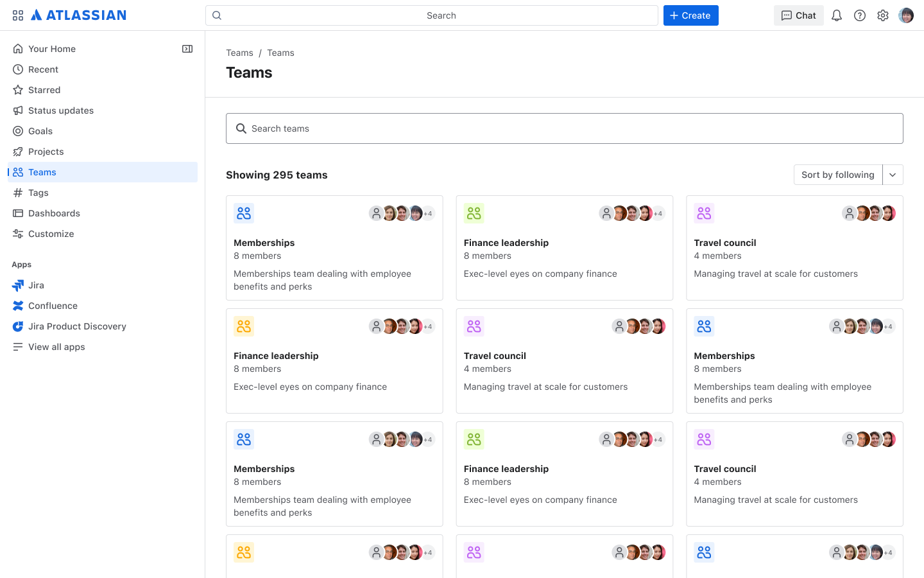Open the app switcher grid icon
Image resolution: width=924 pixels, height=578 pixels.
pos(17,15)
